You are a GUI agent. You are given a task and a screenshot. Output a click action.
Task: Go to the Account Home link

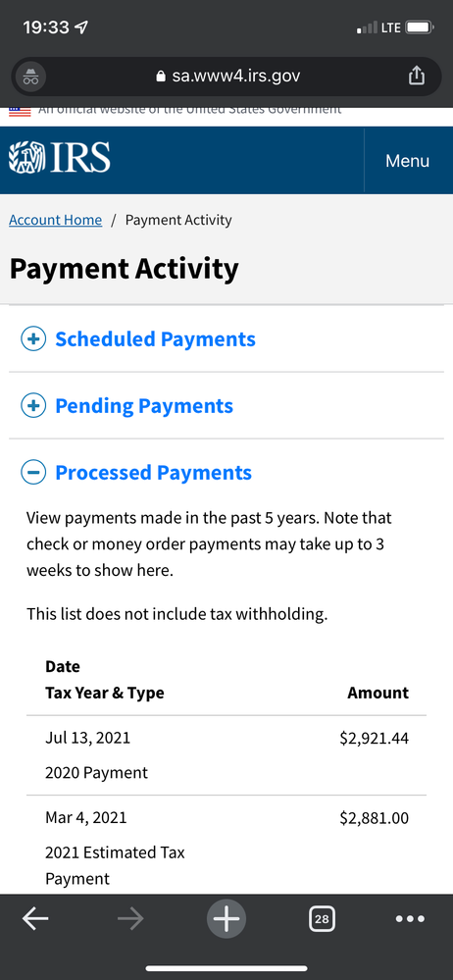(56, 220)
